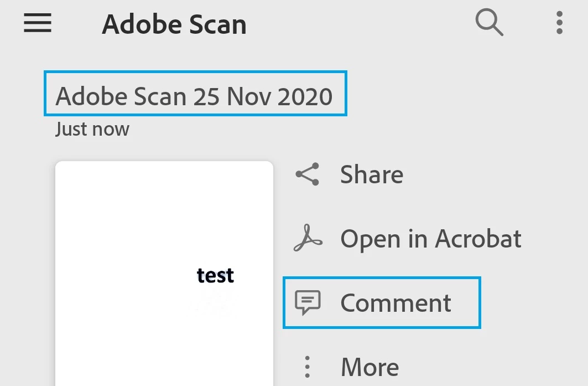Click the word Acrobat in Open in Acrobat

coord(478,239)
